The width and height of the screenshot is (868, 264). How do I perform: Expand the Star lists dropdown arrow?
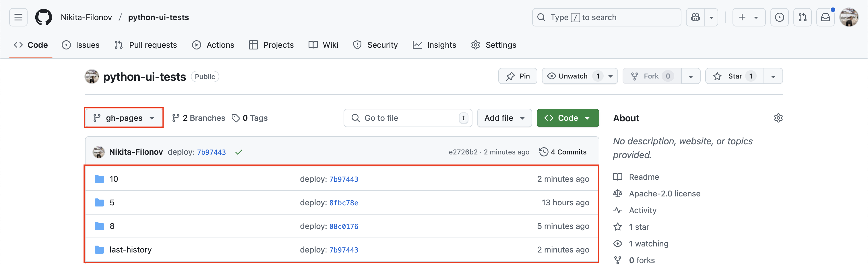pos(773,76)
